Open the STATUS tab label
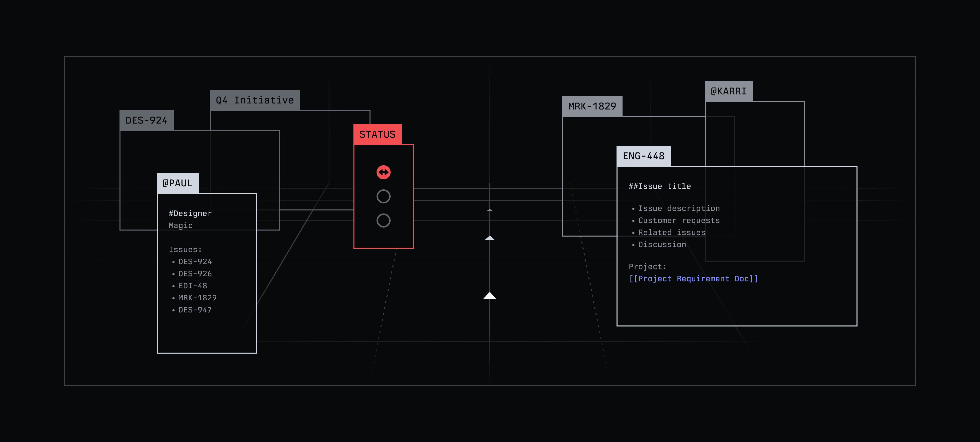The height and width of the screenshot is (442, 980). coord(377,134)
